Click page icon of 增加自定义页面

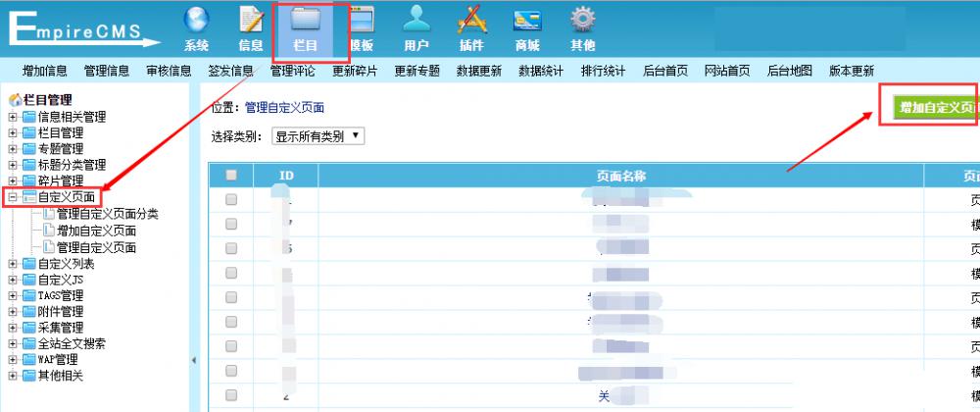(x=49, y=231)
